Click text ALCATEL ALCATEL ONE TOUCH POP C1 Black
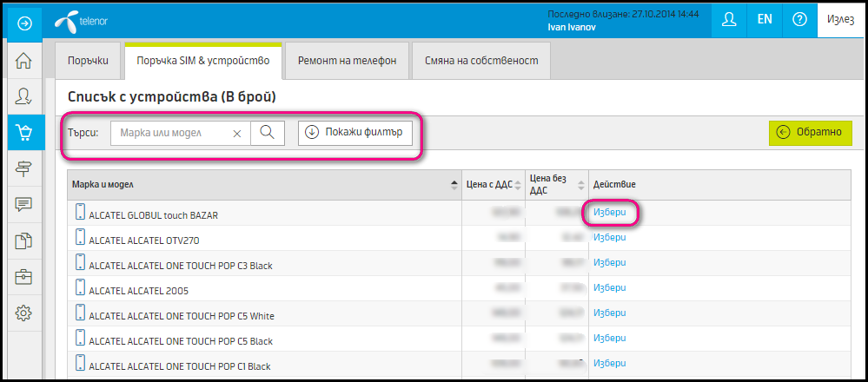 pyautogui.click(x=180, y=366)
